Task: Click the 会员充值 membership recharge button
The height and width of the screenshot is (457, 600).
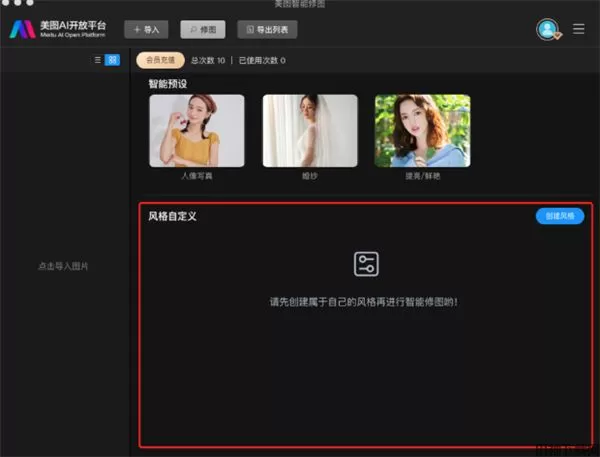Action: coord(159,60)
